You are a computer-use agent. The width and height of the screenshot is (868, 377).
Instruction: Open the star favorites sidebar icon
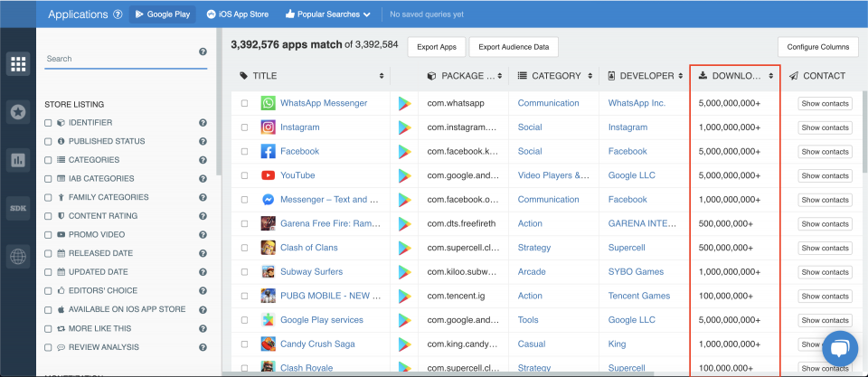[18, 112]
